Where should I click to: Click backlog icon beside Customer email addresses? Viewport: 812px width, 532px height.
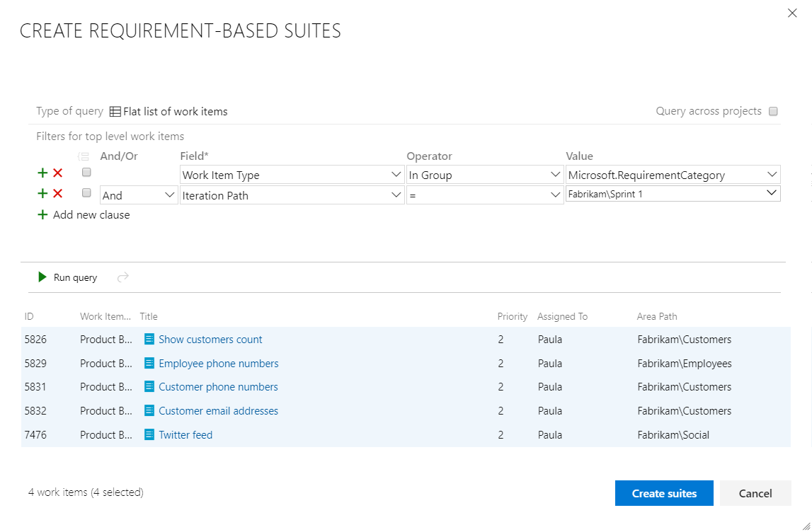[149, 411]
